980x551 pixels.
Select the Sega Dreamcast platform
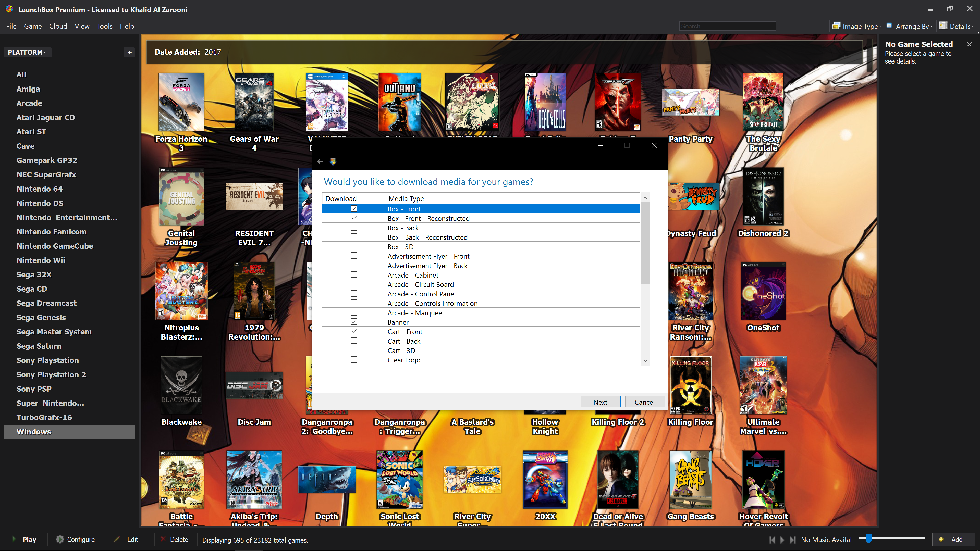[46, 303]
